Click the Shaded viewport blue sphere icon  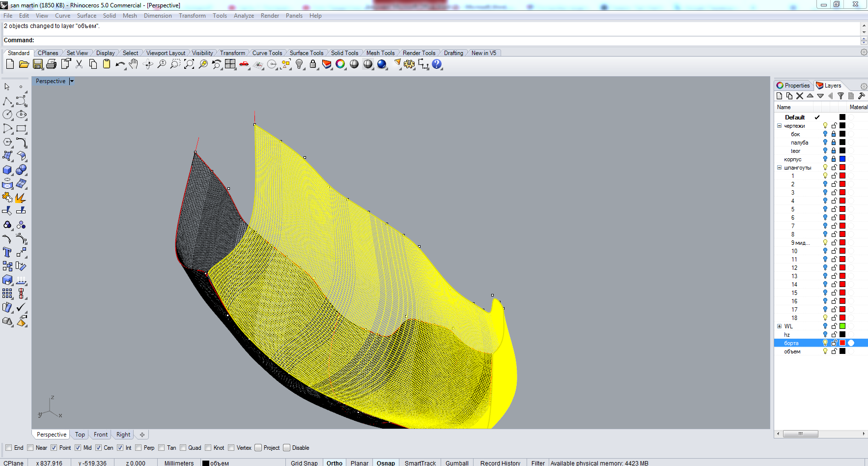point(382,64)
